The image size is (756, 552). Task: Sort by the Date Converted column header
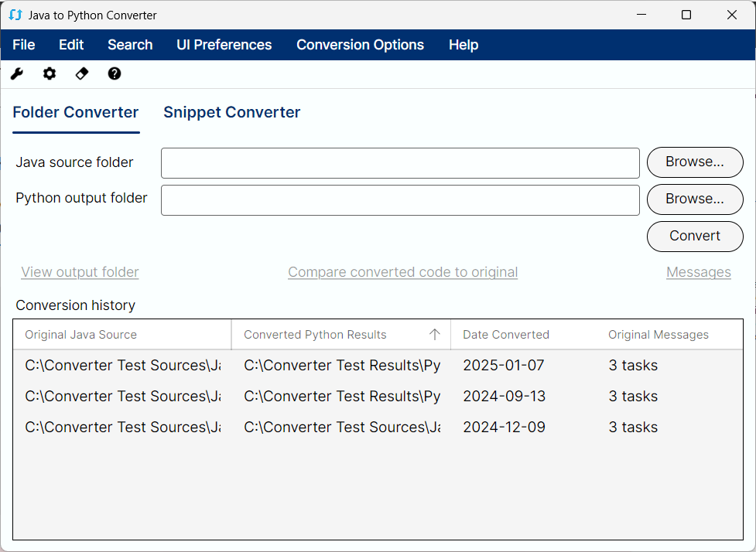(x=506, y=335)
